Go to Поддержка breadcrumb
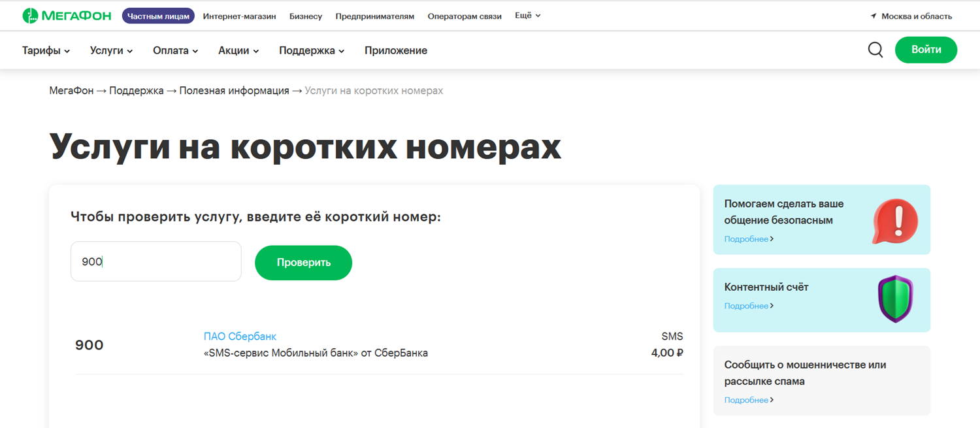The height and width of the screenshot is (428, 980). tap(137, 91)
